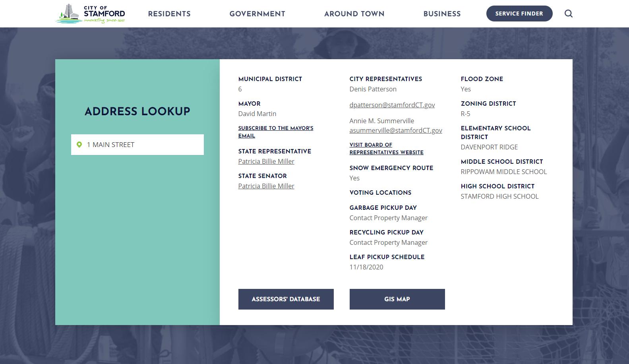Open State Senator Patricia Billie Miller link
This screenshot has width=629, height=364.
pos(266,186)
